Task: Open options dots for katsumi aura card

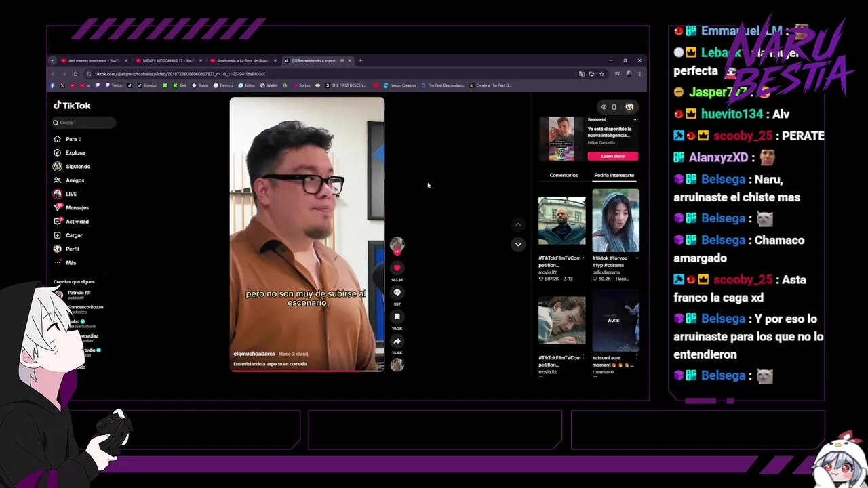Action: click(637, 358)
